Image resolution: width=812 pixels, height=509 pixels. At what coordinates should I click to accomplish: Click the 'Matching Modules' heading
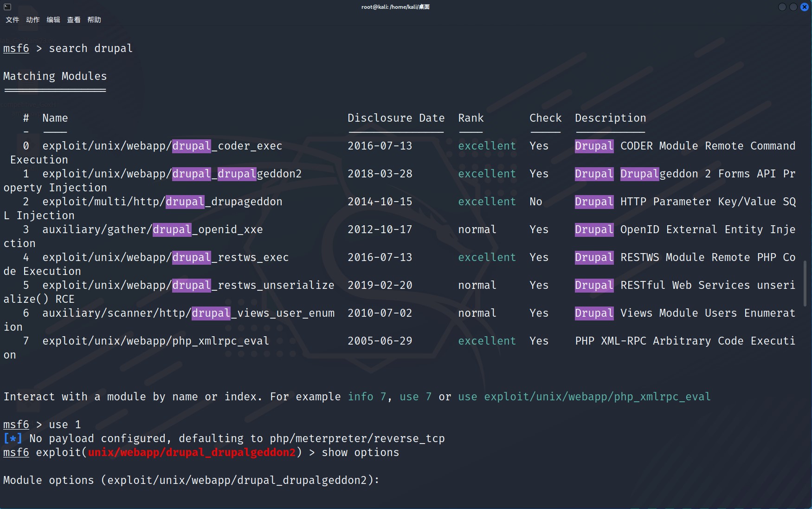coord(55,76)
